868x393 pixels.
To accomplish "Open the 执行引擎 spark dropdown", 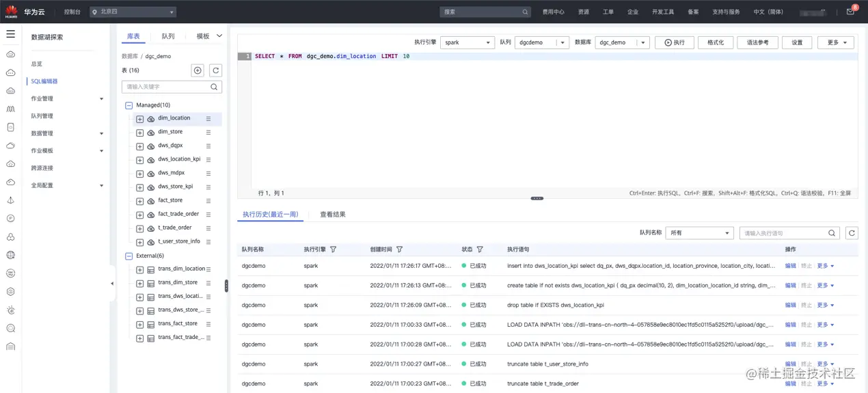I will click(467, 42).
